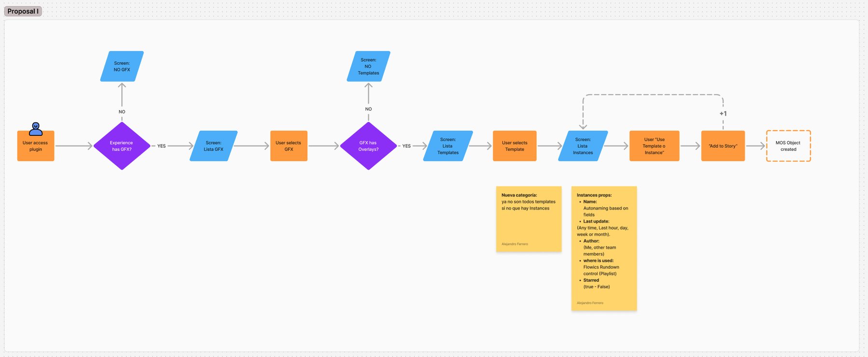Select the "Starred" bullet text
868x357 pixels.
[591, 280]
